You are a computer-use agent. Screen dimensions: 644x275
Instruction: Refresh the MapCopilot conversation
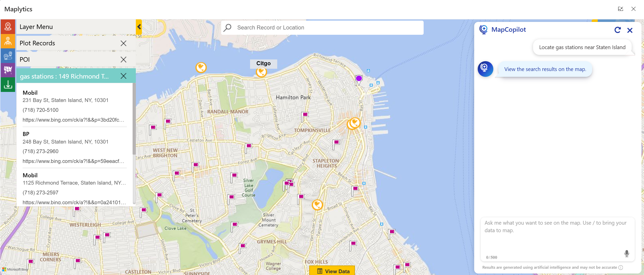click(x=618, y=30)
